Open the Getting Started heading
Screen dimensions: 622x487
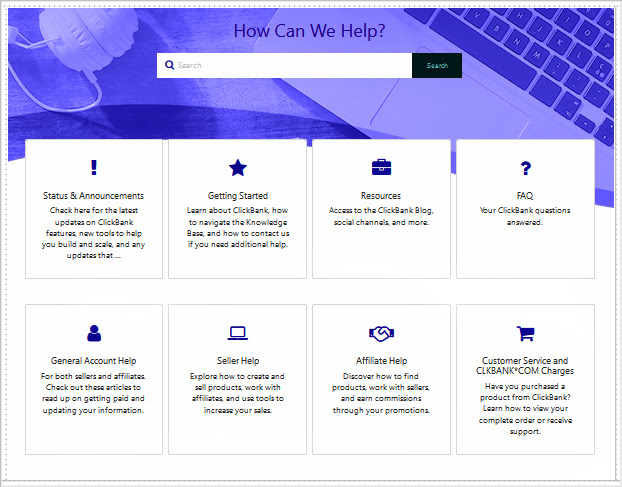point(238,196)
